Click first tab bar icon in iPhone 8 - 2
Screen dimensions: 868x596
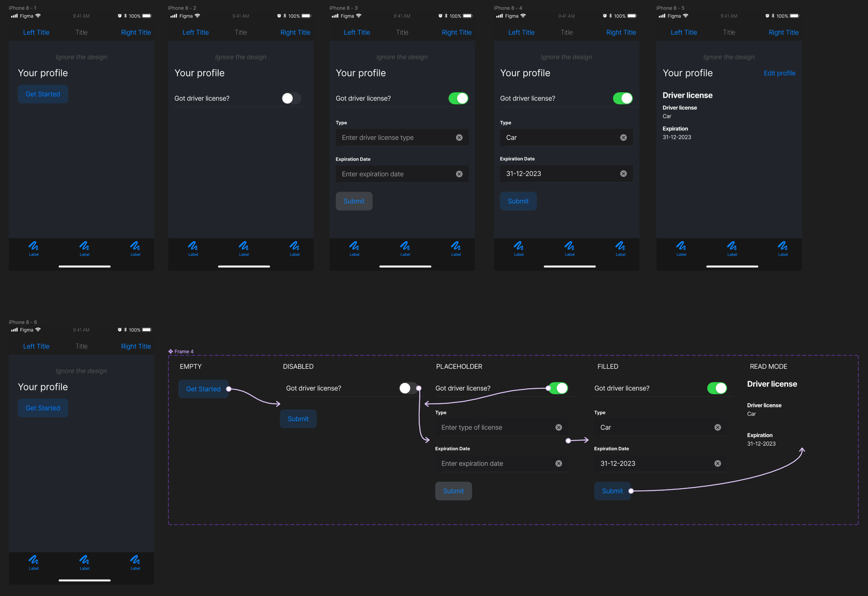[193, 246]
